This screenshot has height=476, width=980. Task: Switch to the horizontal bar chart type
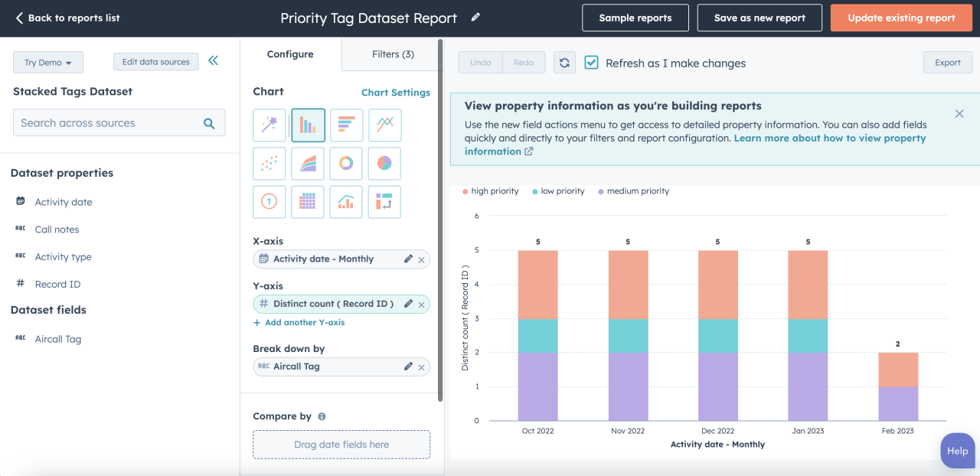346,125
